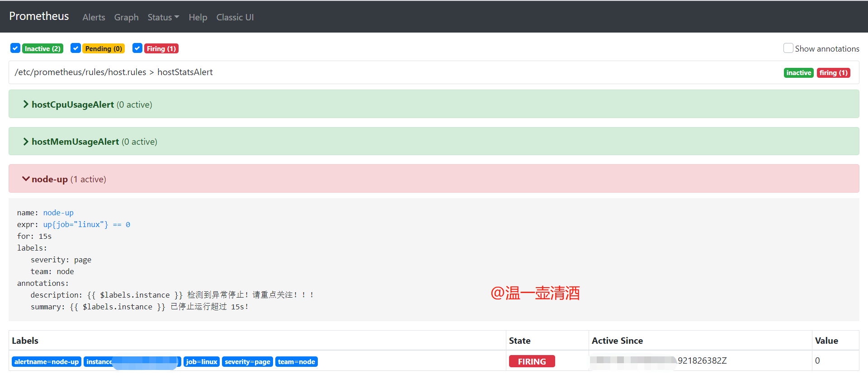
Task: Click the red Firing (1) filter badge
Action: (161, 48)
